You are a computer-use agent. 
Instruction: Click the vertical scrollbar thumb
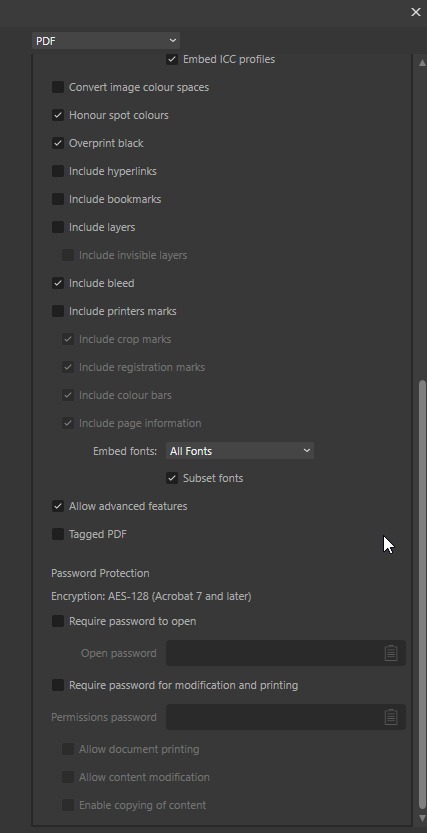(422, 594)
